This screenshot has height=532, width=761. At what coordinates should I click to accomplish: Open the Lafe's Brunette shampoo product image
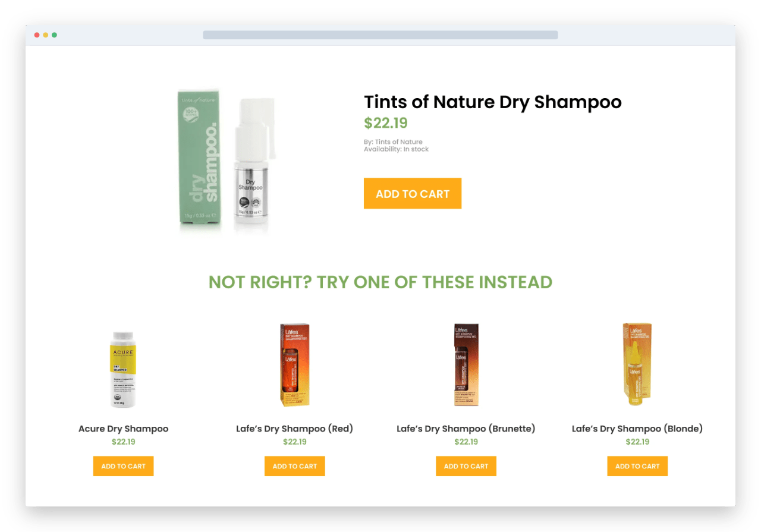click(466, 365)
